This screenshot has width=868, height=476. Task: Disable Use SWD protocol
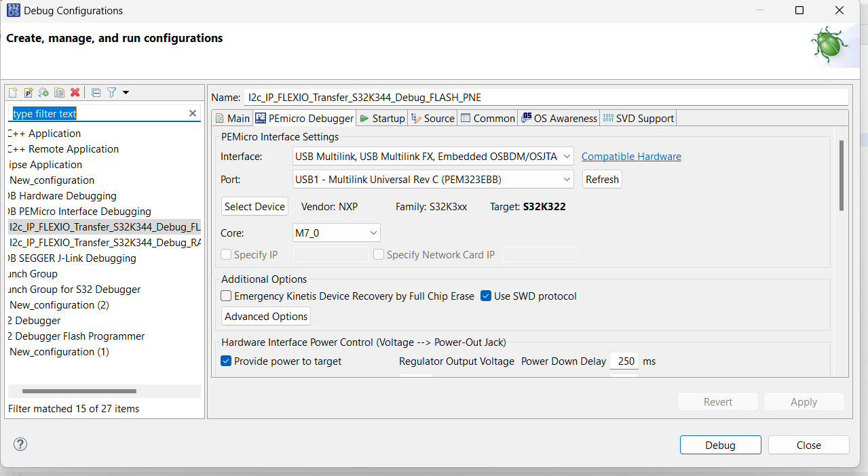pos(485,296)
